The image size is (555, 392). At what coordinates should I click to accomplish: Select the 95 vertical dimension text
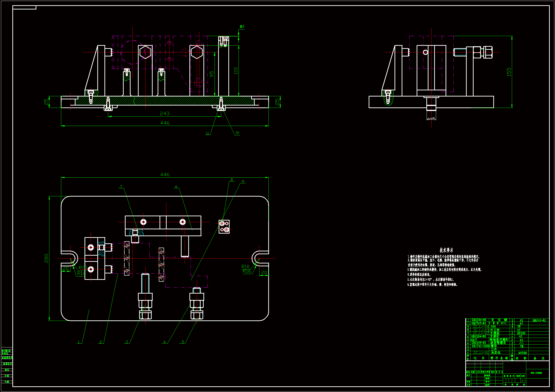(212, 74)
